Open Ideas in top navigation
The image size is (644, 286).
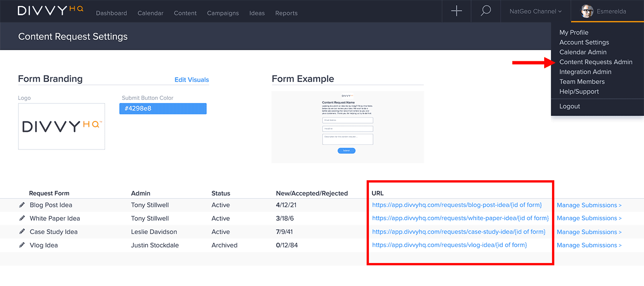[x=257, y=13]
